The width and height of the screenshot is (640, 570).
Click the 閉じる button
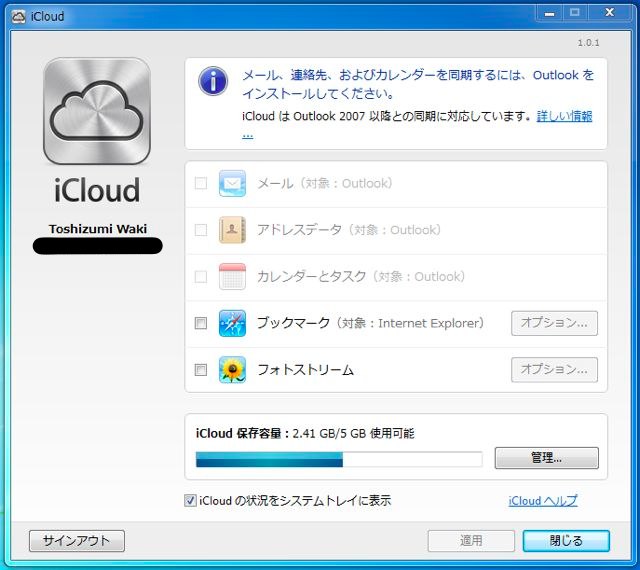point(566,541)
